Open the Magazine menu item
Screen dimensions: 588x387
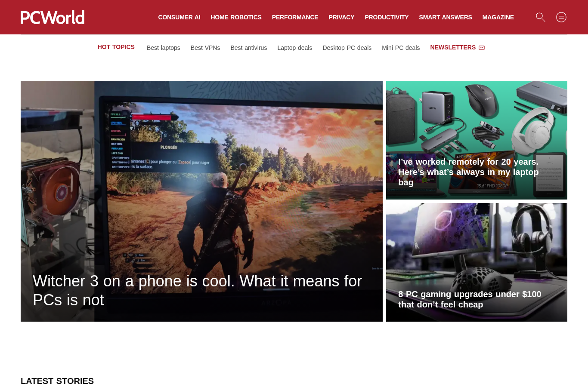[x=498, y=17]
